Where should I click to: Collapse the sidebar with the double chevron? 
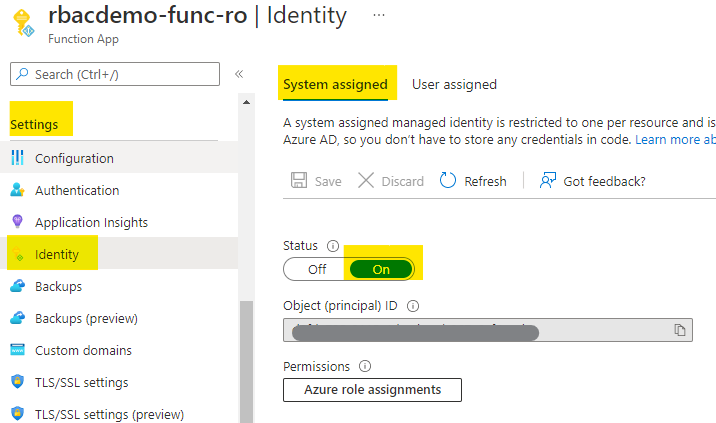click(239, 74)
